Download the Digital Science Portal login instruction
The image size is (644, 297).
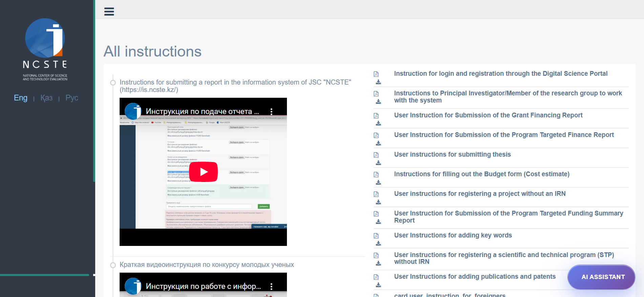378,82
